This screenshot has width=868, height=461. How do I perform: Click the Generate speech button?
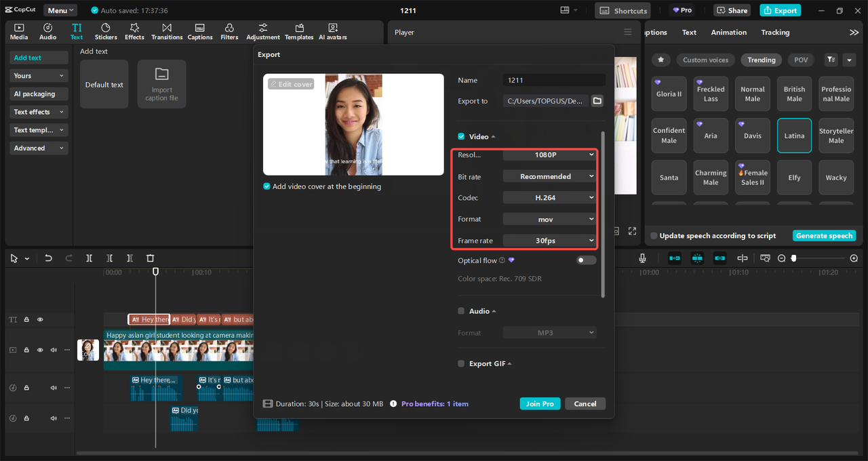tap(824, 235)
